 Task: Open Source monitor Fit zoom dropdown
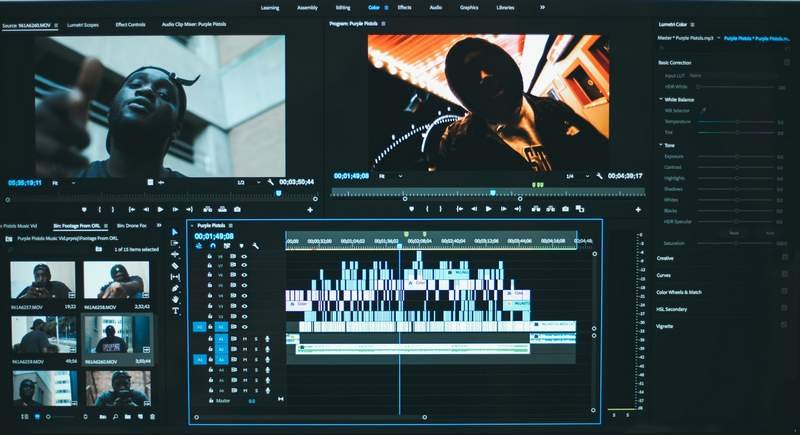[x=63, y=183]
